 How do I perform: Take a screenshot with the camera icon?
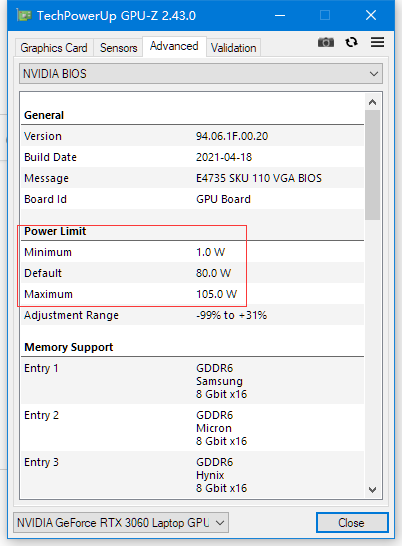click(x=326, y=42)
